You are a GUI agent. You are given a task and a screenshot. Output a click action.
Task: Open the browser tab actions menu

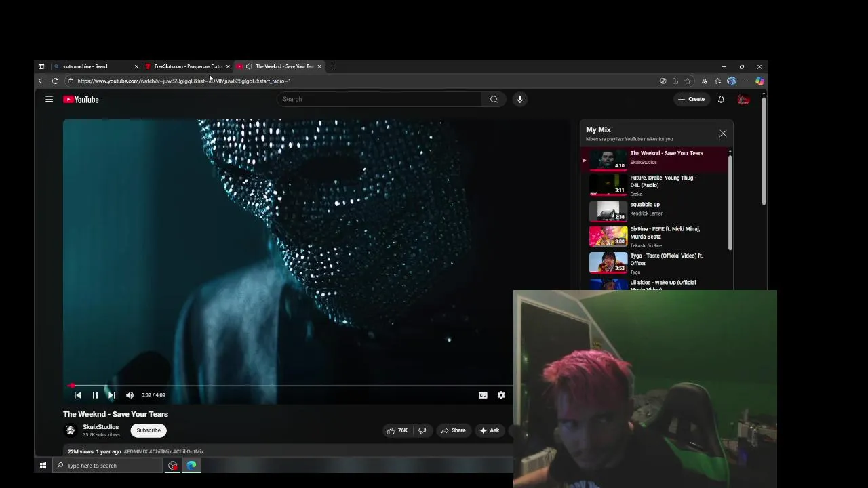pyautogui.click(x=41, y=66)
